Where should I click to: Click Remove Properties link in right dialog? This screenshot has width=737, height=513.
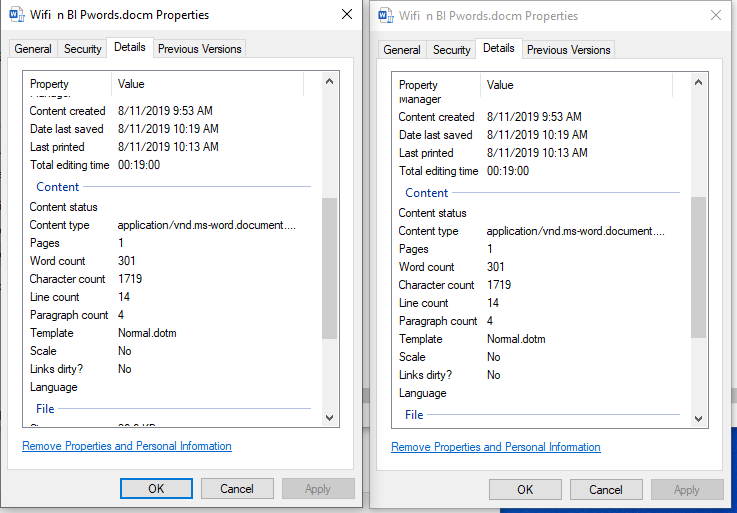pyautogui.click(x=496, y=447)
